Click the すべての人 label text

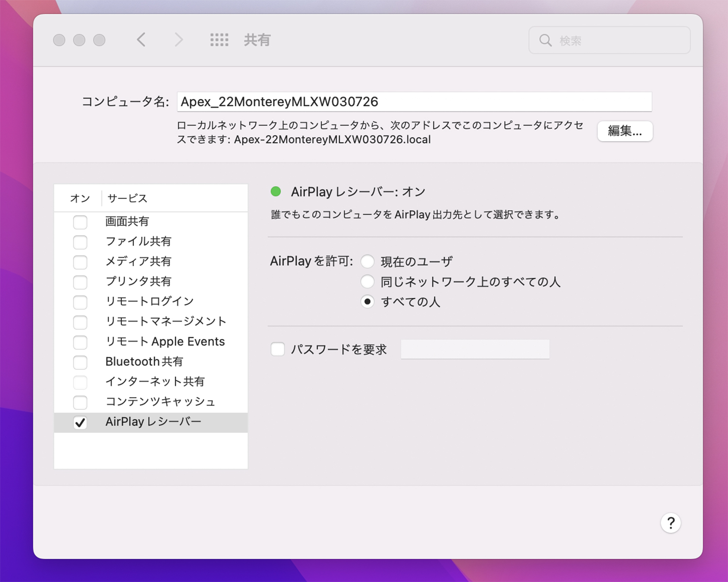pyautogui.click(x=411, y=302)
